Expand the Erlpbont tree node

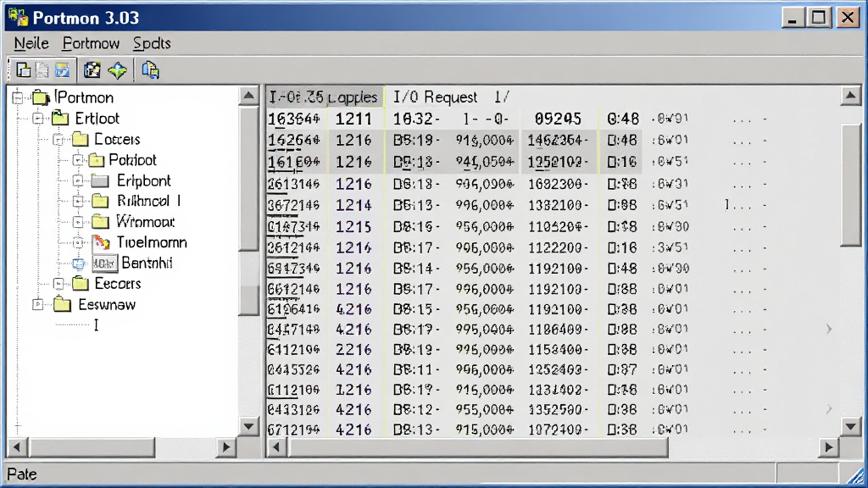78,181
